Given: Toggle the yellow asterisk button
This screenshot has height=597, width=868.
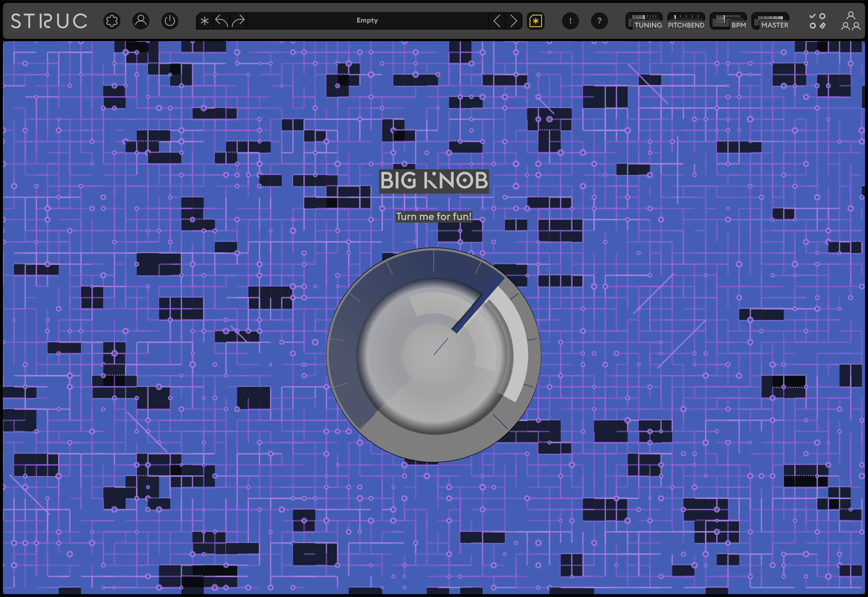Looking at the screenshot, I should [x=536, y=21].
